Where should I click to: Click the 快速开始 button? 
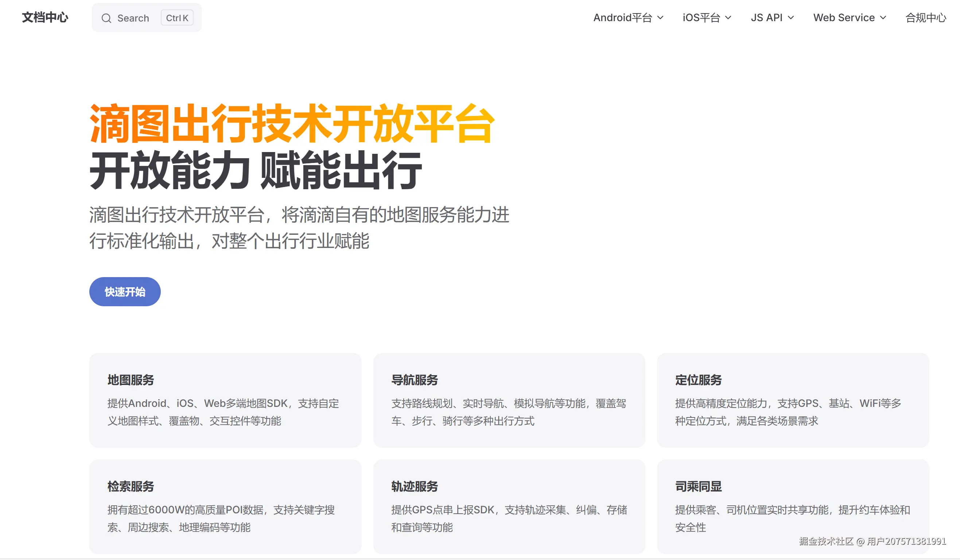(x=125, y=291)
